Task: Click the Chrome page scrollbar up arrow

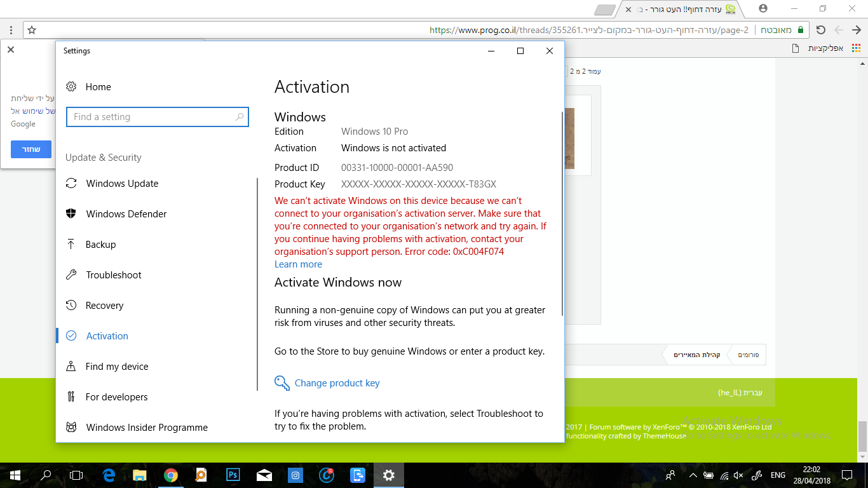Action: [862, 65]
